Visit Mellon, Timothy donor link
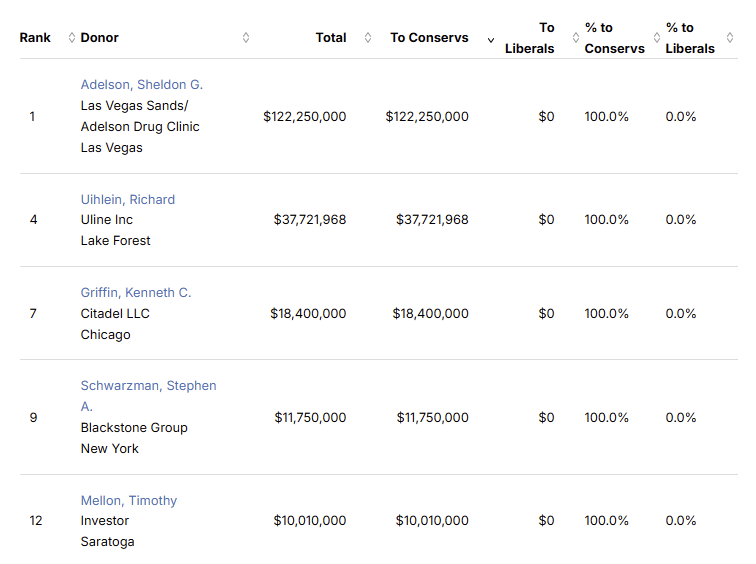Viewport: 756px width, 564px height. point(129,500)
